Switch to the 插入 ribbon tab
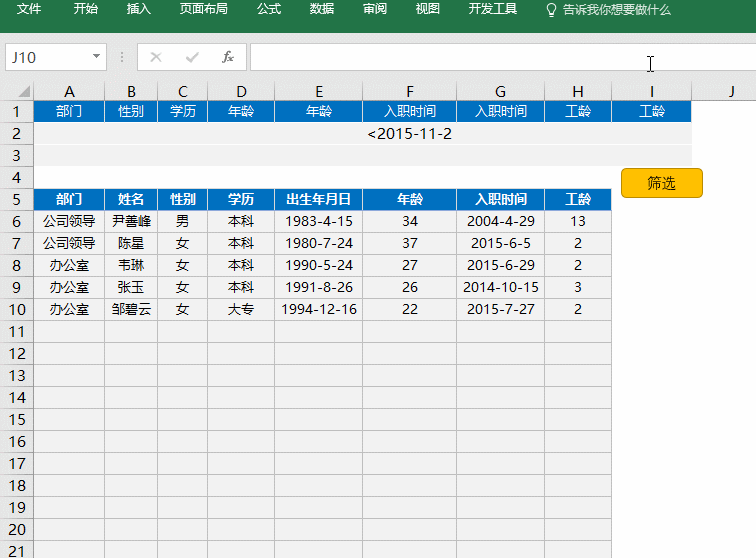 point(139,9)
